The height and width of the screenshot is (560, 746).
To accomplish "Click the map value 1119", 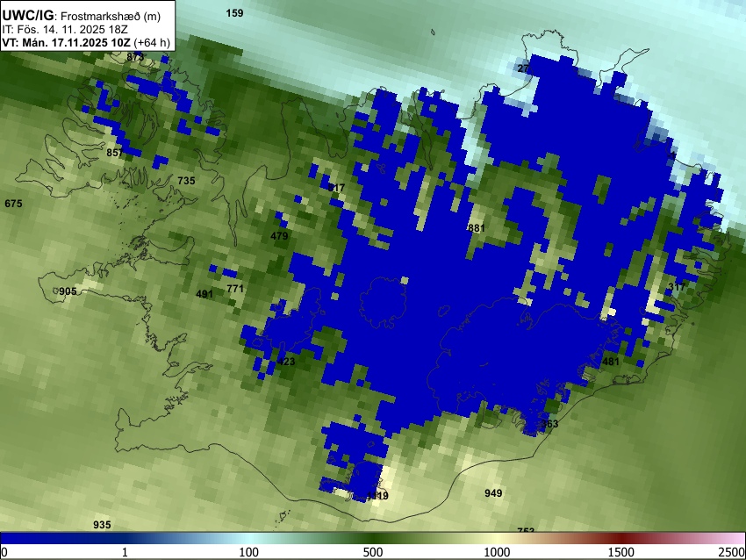I will pos(378,496).
